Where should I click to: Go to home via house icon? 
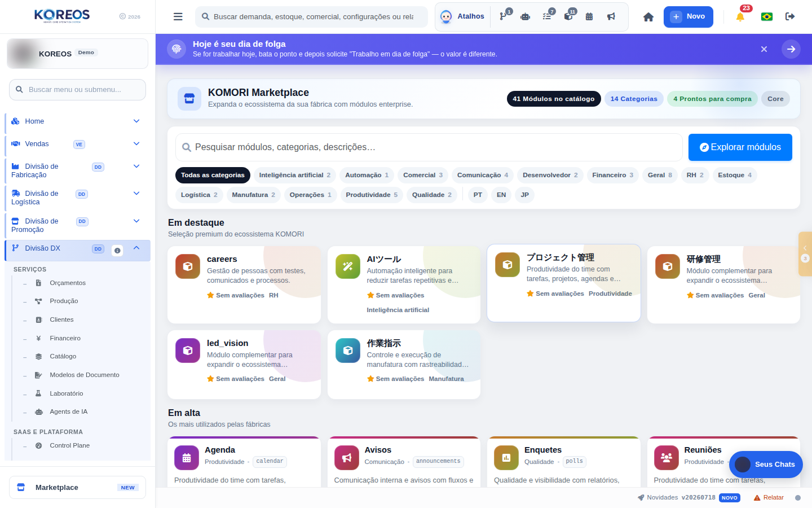pos(648,17)
